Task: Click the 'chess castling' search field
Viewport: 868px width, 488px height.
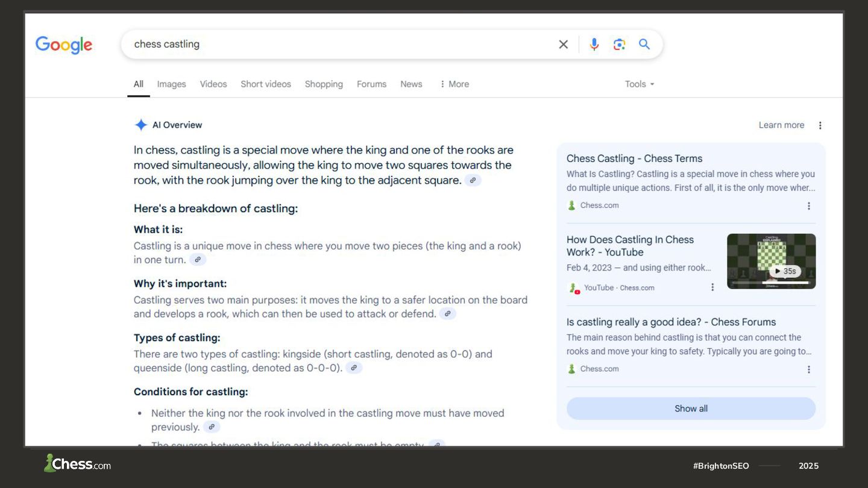Action: [x=341, y=45]
